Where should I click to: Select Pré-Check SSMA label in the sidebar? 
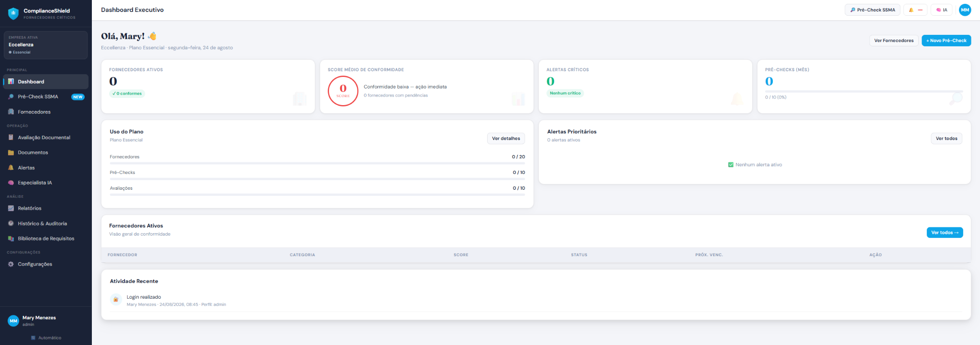[38, 97]
